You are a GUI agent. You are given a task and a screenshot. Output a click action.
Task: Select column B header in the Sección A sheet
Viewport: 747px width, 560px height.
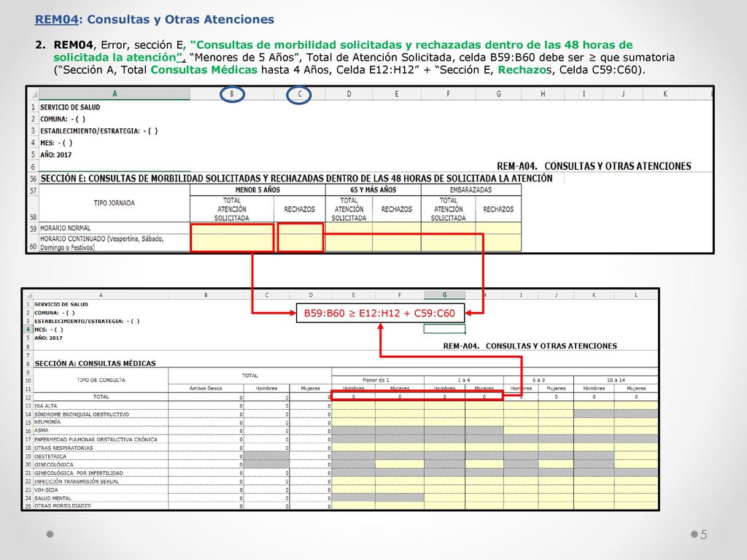(x=206, y=295)
